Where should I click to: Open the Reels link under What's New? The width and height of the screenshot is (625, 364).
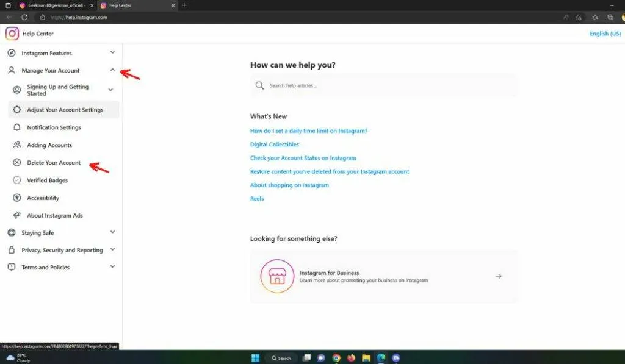coord(257,198)
